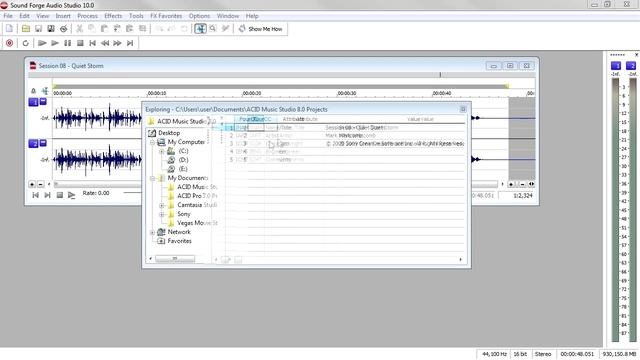
Task: Open the Process menu
Action: click(x=87, y=16)
